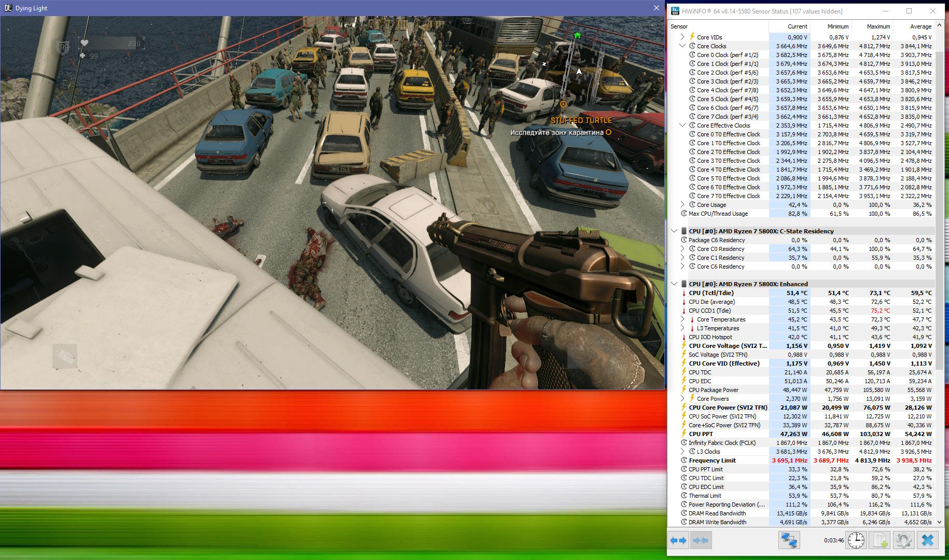Select the DRAM Write Bandwidth row
The height and width of the screenshot is (560, 949).
pos(801,522)
